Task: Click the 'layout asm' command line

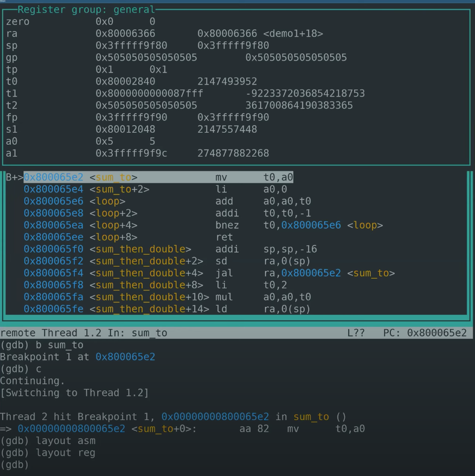Action: [x=59, y=441]
